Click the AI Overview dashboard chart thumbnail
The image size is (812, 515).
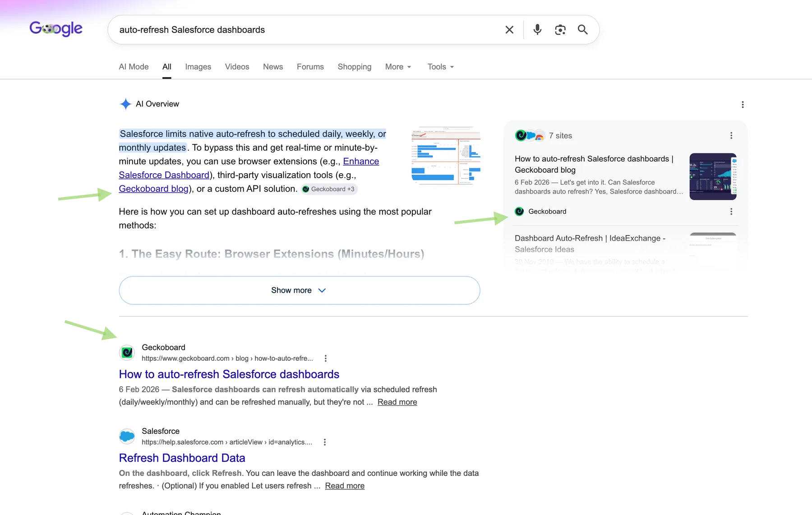(x=446, y=156)
